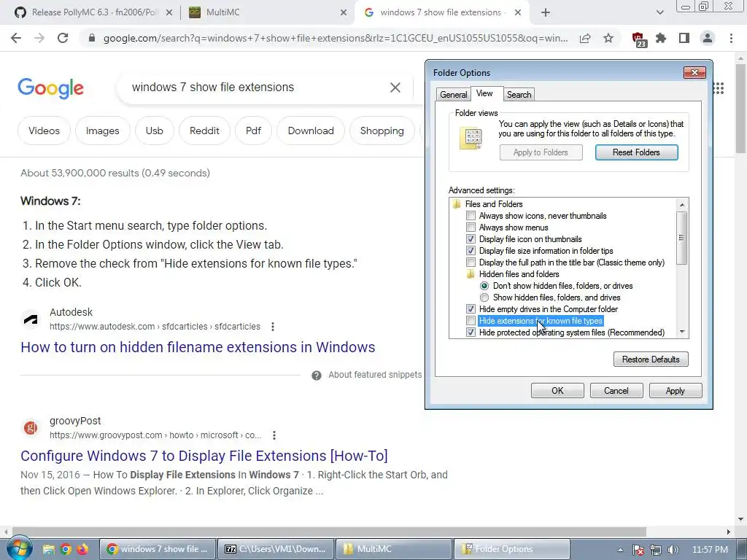Clear the Google search box with X
Image resolution: width=747 pixels, height=560 pixels.
395,87
